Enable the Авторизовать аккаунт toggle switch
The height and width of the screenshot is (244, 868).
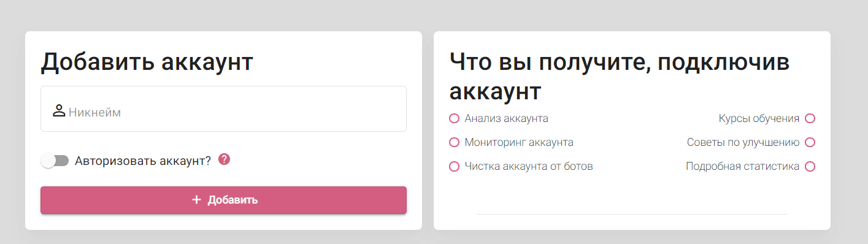click(x=55, y=161)
